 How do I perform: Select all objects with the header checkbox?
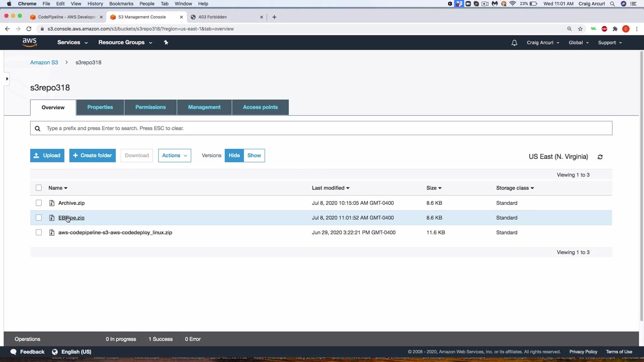point(39,188)
